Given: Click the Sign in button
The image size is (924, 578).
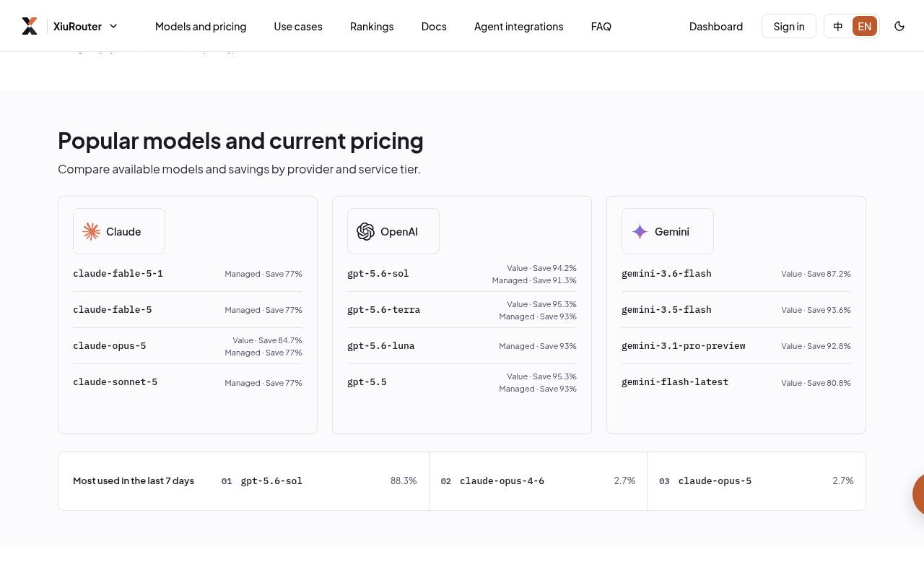Looking at the screenshot, I should pyautogui.click(x=789, y=26).
